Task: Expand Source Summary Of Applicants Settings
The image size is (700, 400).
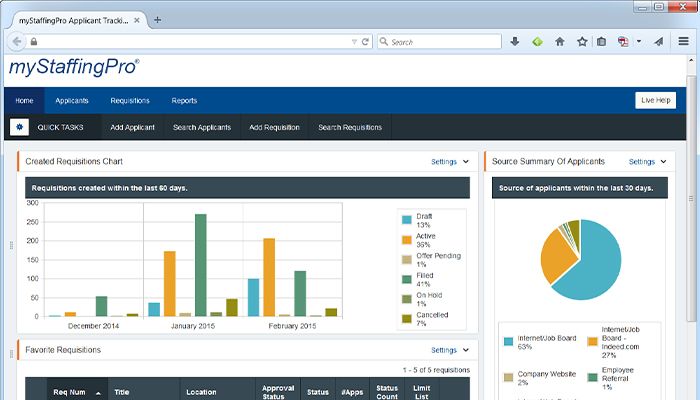Action: (x=648, y=161)
